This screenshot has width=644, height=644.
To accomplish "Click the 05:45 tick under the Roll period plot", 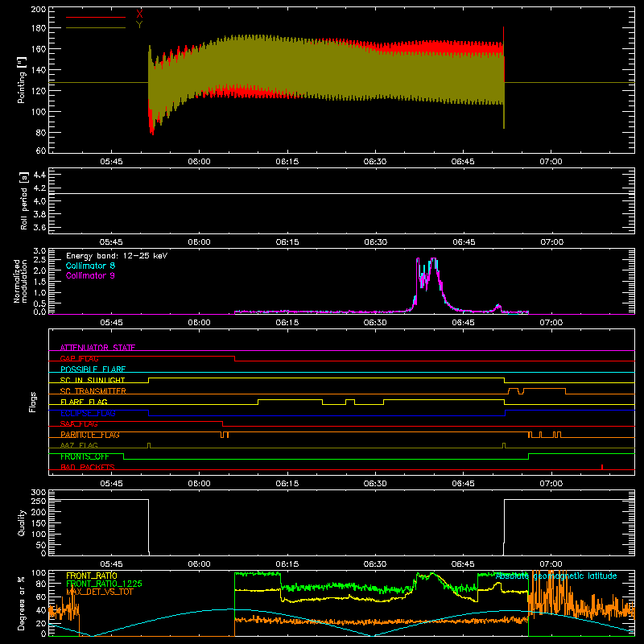I will pyautogui.click(x=111, y=242).
